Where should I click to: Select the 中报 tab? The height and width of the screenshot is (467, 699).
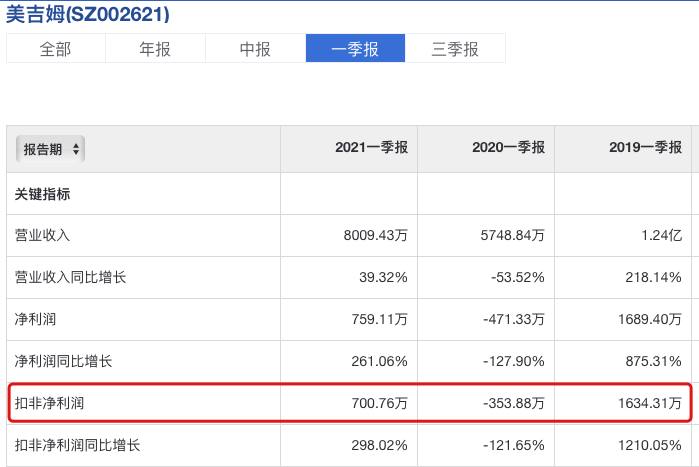[x=255, y=48]
